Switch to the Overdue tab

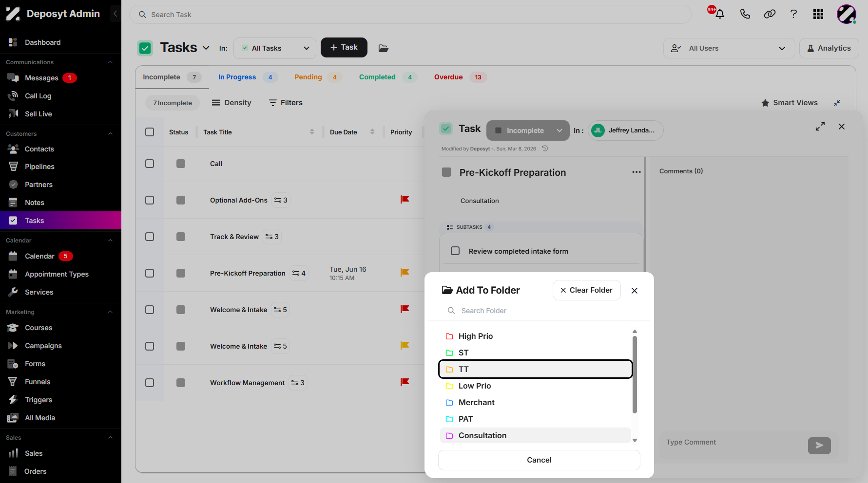[460, 77]
